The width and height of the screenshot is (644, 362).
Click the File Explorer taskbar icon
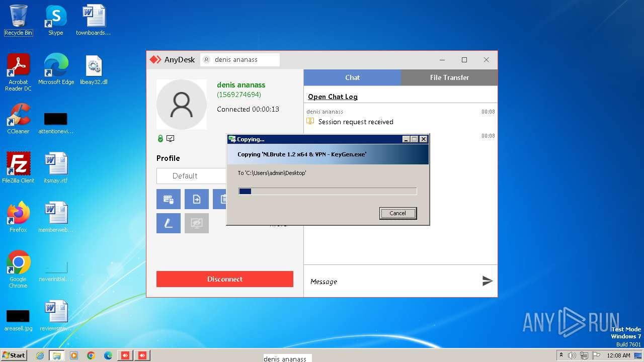(x=56, y=355)
